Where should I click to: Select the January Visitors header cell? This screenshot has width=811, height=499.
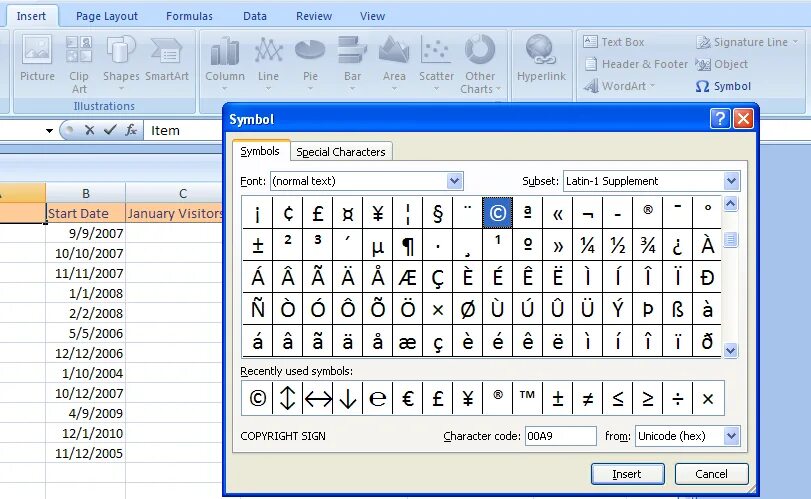(175, 213)
